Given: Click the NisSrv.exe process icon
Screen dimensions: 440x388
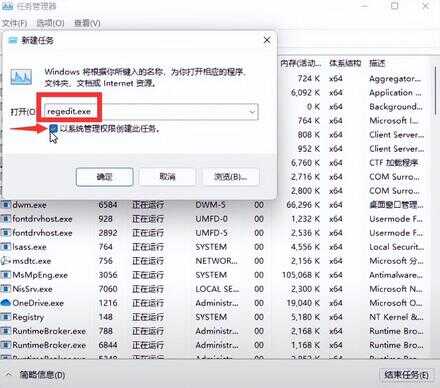Looking at the screenshot, I should tap(6, 289).
